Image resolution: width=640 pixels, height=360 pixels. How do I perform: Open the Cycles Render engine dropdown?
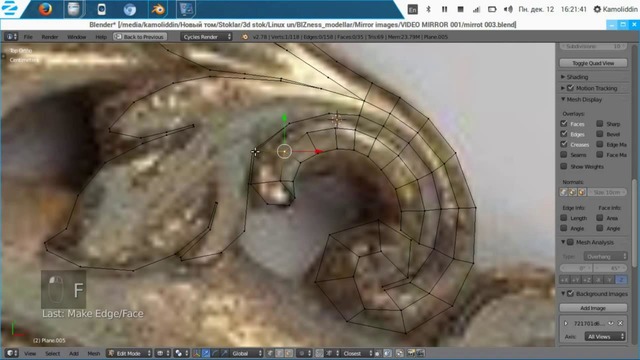click(x=207, y=37)
